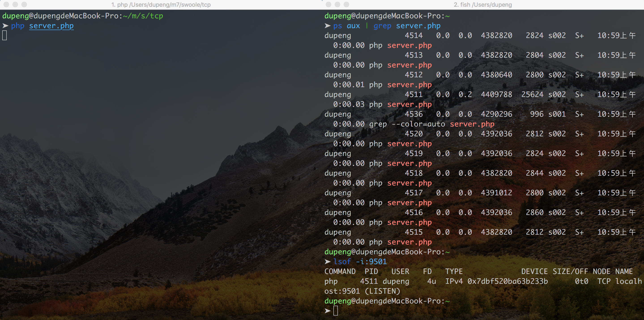This screenshot has height=320, width=644.
Task: Click the USER column header
Action: [x=400, y=272]
